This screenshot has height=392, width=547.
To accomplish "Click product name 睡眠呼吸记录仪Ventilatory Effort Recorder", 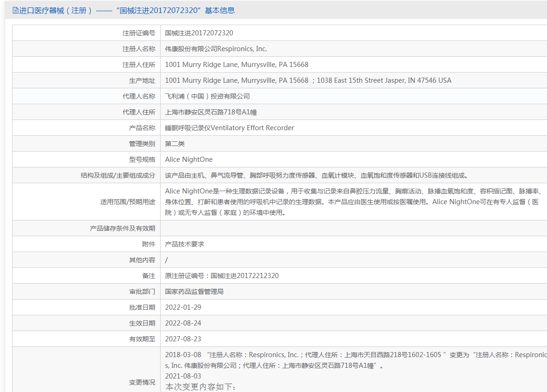I will 230,128.
